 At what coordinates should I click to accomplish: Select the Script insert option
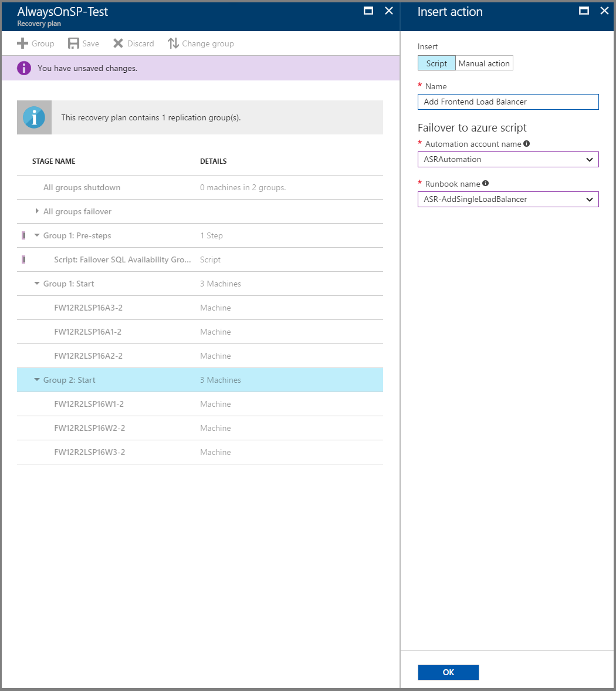click(436, 63)
